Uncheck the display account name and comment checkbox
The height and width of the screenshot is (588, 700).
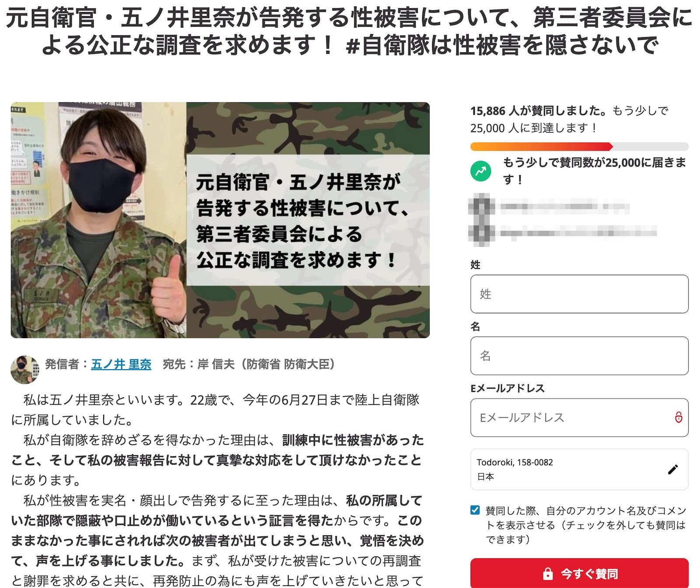click(475, 510)
